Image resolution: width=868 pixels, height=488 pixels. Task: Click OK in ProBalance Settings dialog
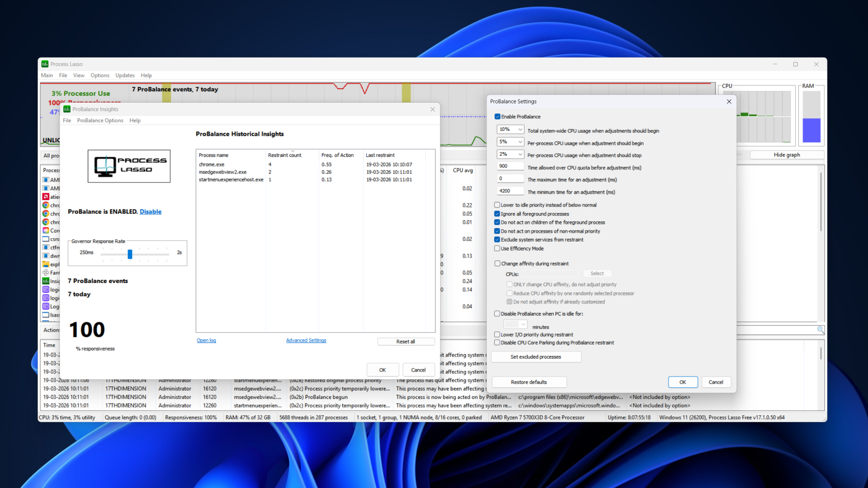coord(683,382)
